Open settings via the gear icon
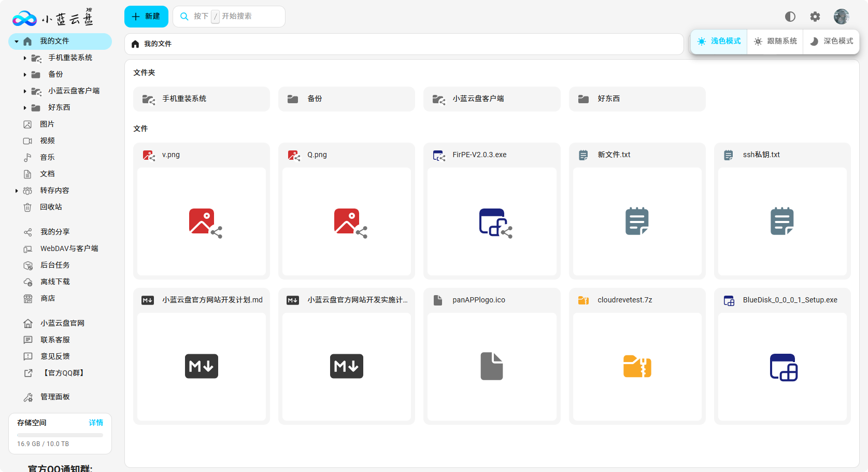 point(815,17)
